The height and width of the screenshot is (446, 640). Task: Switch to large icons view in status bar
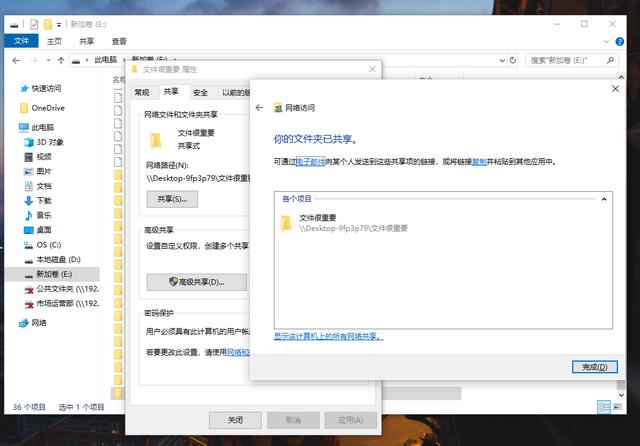tap(617, 407)
